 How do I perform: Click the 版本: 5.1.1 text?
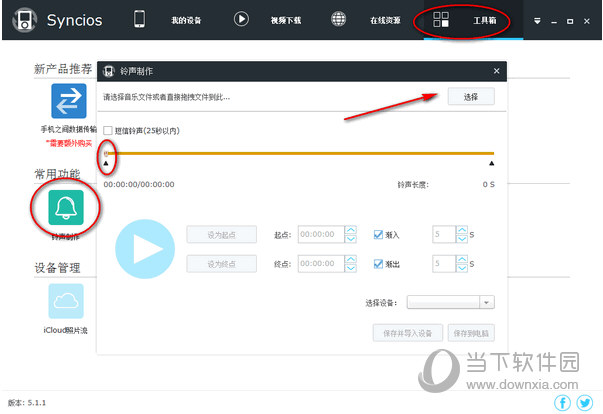pyautogui.click(x=27, y=403)
